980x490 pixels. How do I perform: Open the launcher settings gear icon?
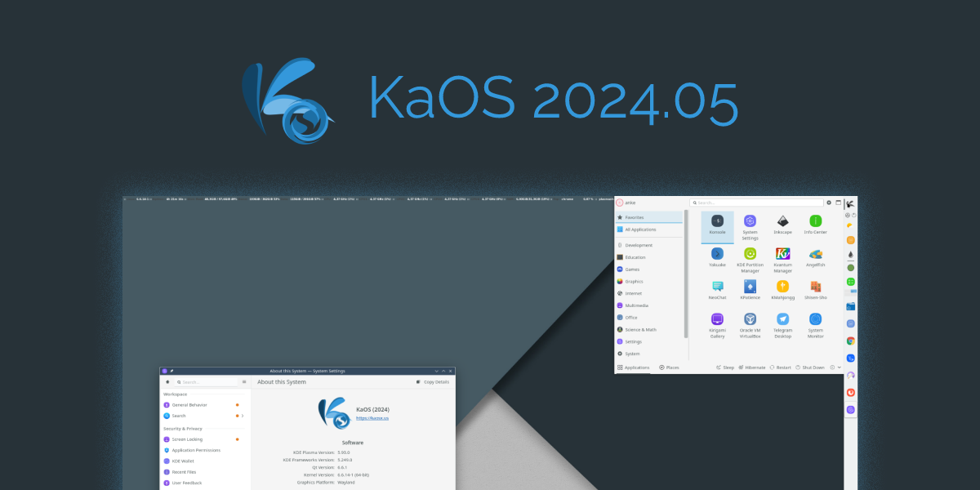tap(829, 202)
